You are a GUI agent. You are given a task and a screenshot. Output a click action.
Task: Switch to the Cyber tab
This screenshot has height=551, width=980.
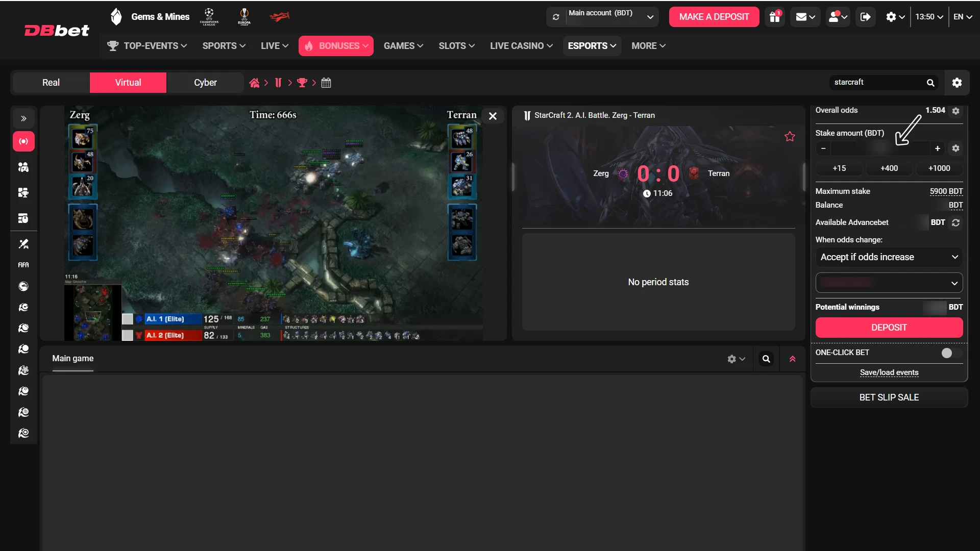click(x=205, y=83)
